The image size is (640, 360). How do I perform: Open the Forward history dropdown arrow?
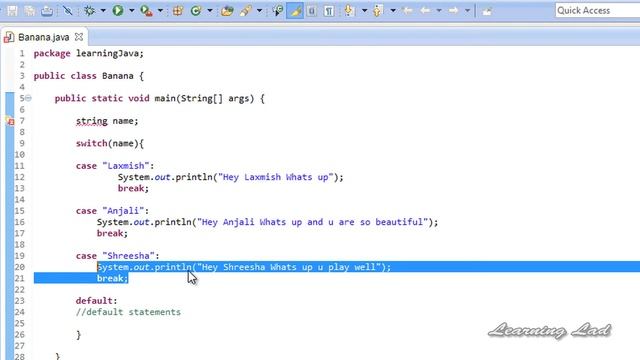(x=467, y=11)
